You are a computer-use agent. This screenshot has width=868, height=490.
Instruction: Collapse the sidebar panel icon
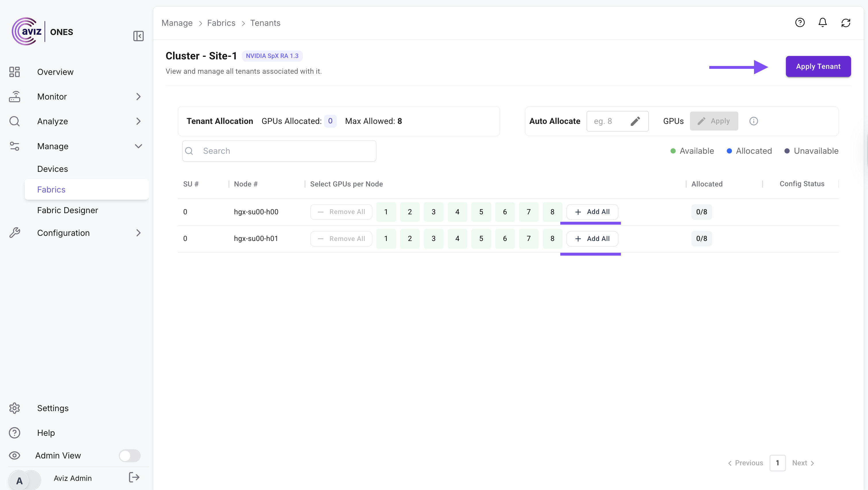tap(138, 36)
